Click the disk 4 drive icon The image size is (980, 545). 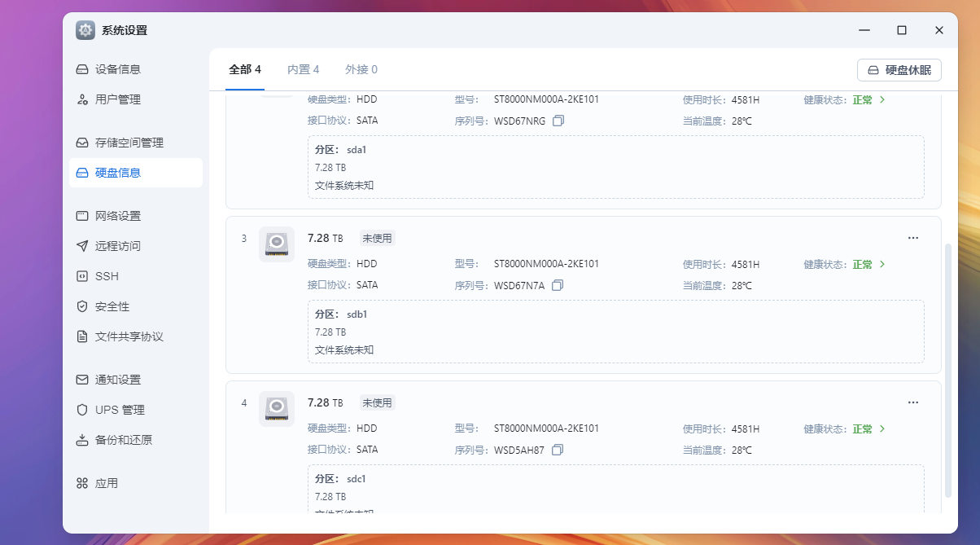277,409
